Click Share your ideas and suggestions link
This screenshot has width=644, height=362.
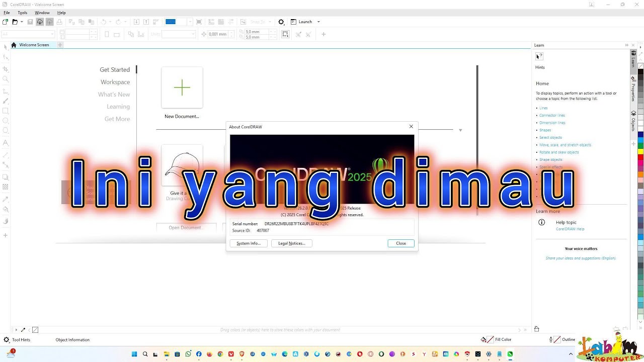click(581, 258)
